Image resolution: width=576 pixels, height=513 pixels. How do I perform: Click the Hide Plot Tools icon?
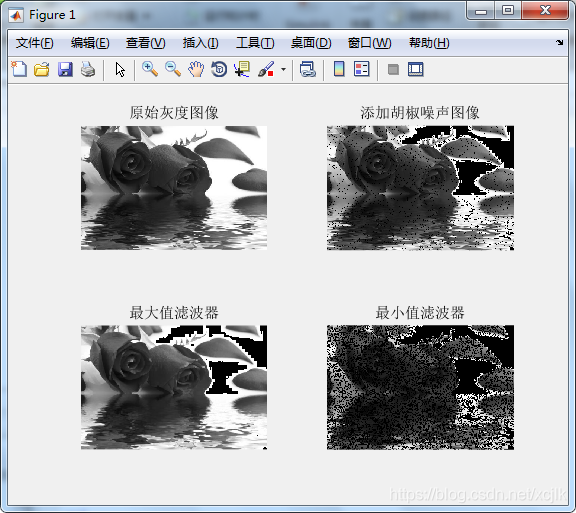(393, 69)
